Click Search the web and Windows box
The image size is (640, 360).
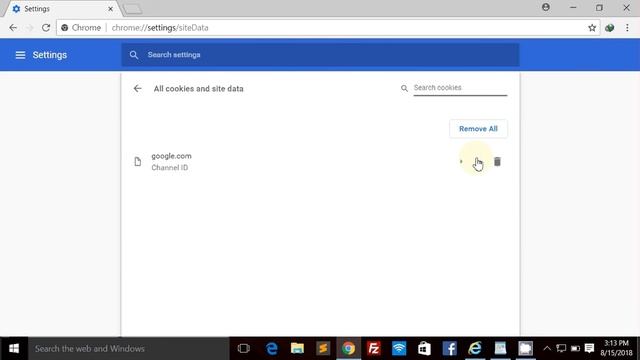pos(129,349)
